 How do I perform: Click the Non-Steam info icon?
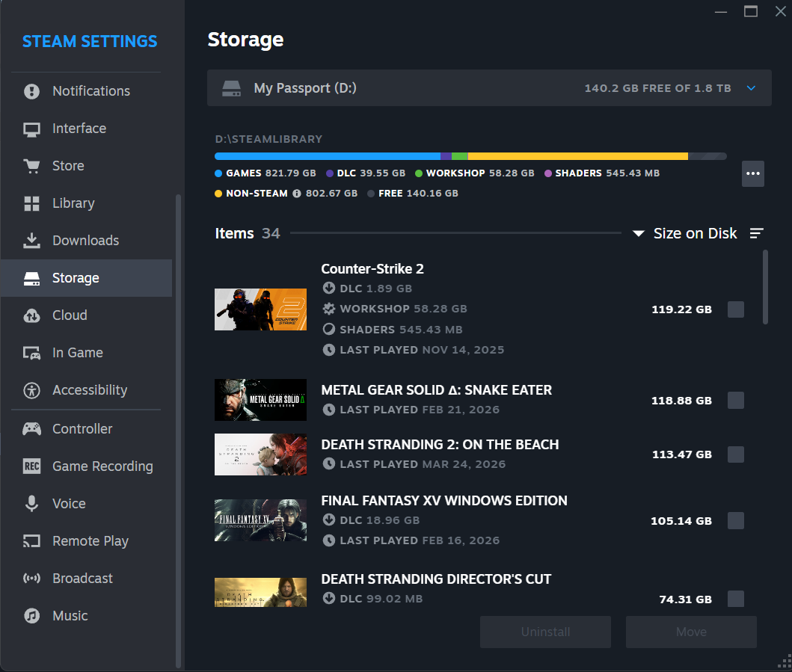click(297, 194)
